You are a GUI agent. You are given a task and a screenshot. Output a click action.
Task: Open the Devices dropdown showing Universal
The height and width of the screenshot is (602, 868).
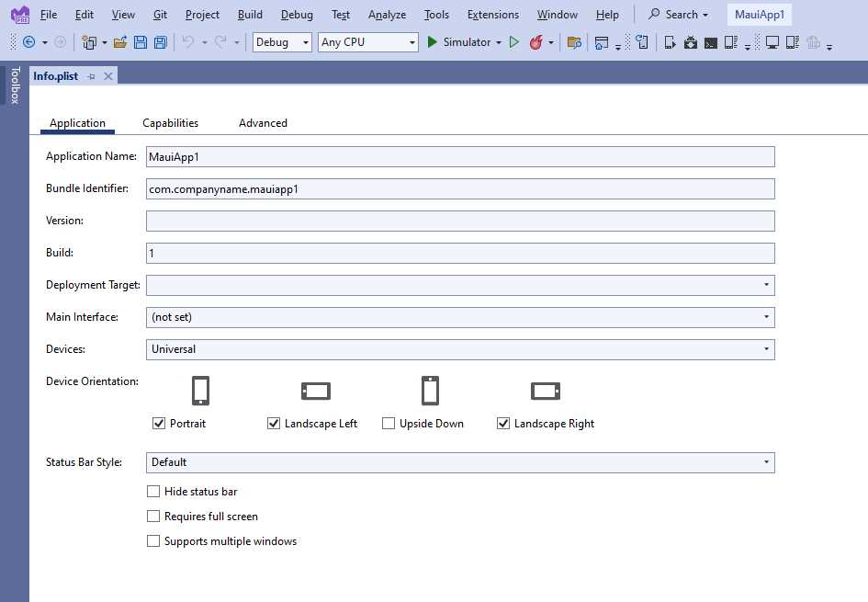click(x=766, y=349)
